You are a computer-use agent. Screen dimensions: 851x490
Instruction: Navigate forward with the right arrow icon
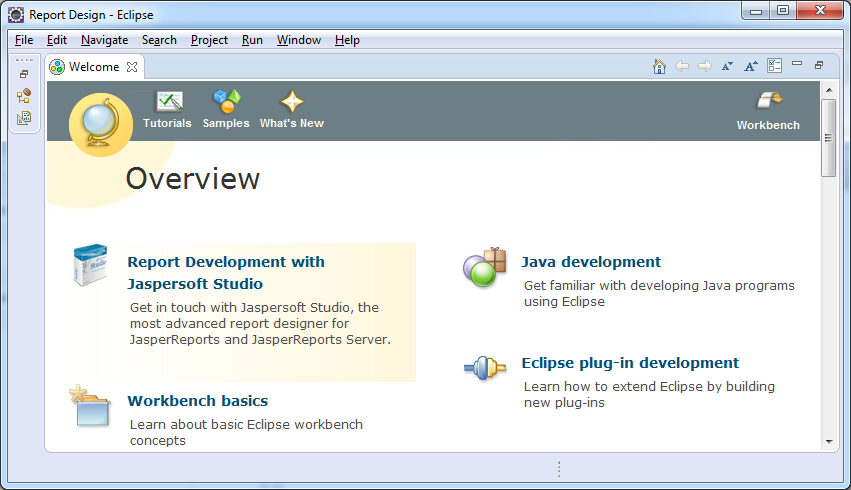tap(704, 66)
